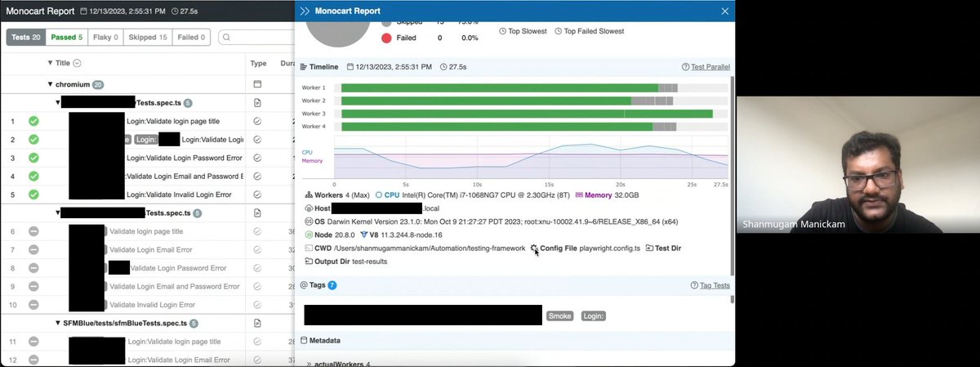Click the Top Failed Slowest link

[590, 31]
